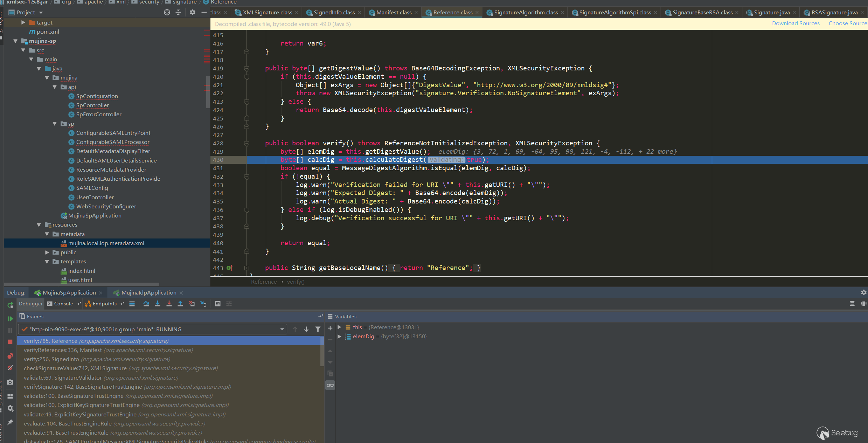868x443 pixels.
Task: Click the red Force Step Into icon
Action: [x=169, y=304]
